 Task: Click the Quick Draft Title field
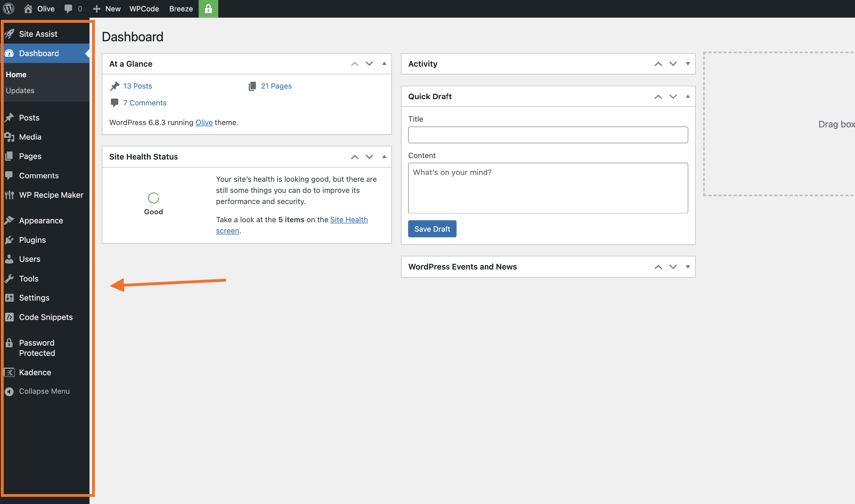[x=547, y=135]
